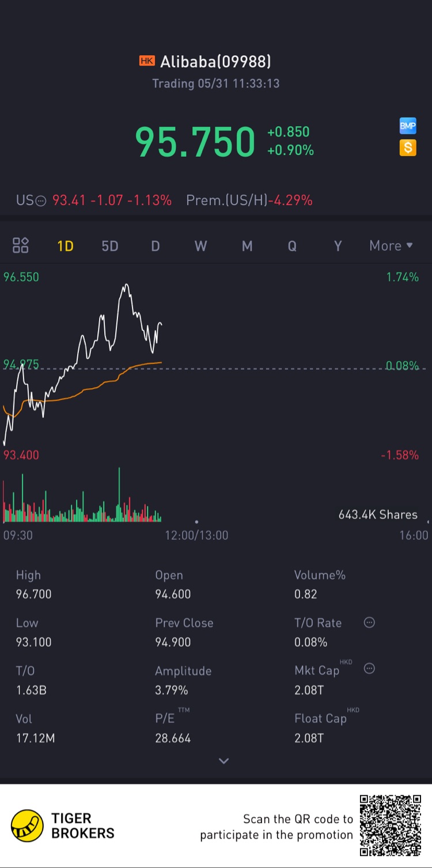Select the yearly Y chart tab

[338, 246]
